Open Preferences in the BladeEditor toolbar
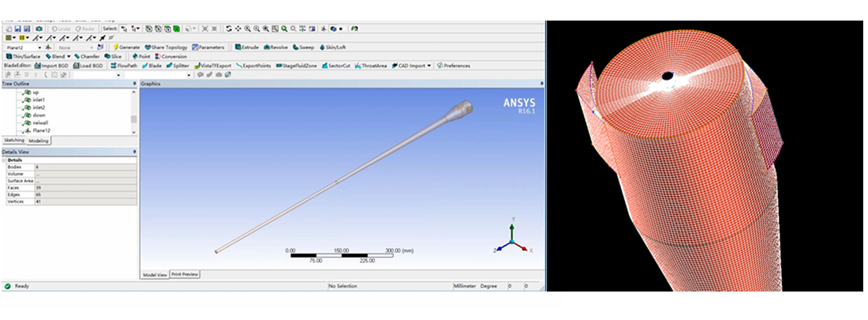Viewport: 868px width, 320px height. point(454,66)
